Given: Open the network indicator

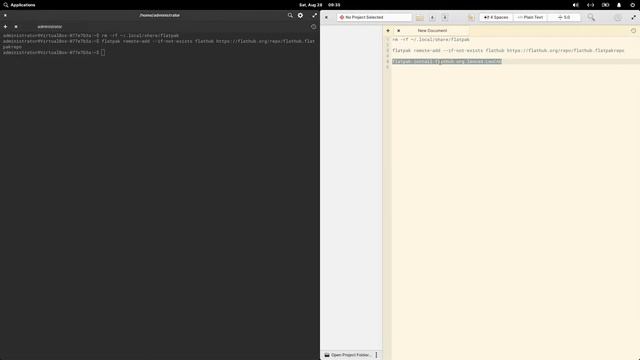Looking at the screenshot, I should (x=590, y=5).
